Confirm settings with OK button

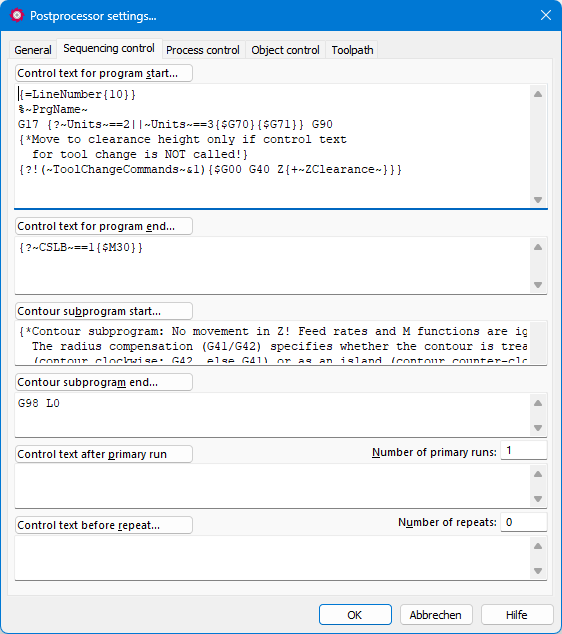click(355, 615)
